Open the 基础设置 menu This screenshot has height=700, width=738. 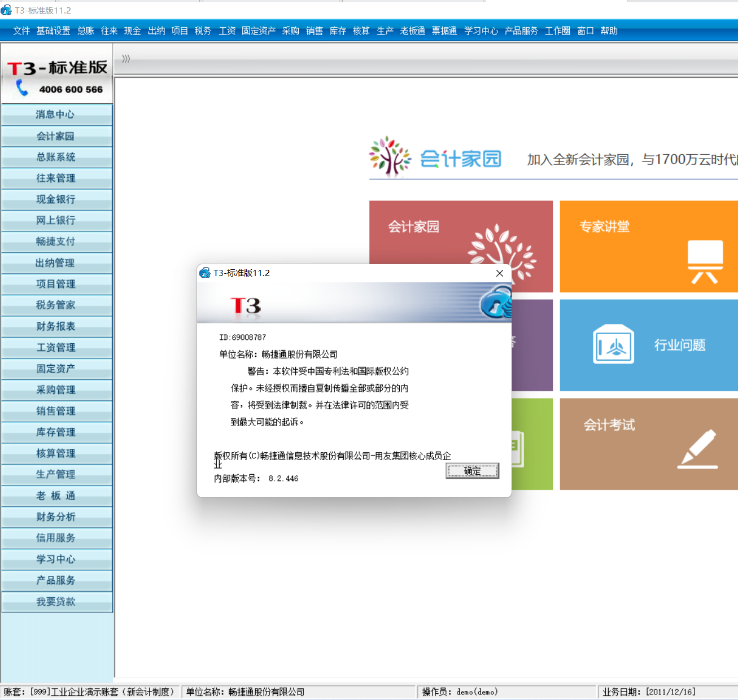coord(53,31)
